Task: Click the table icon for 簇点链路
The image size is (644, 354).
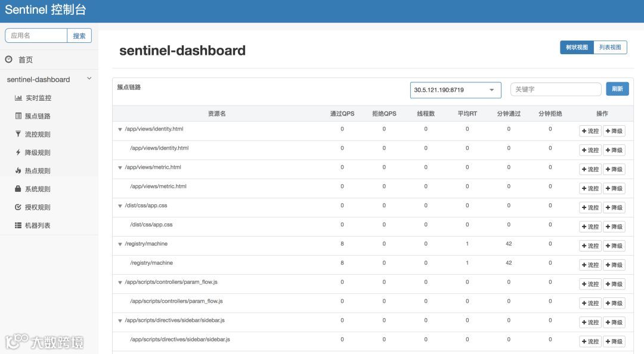Action: click(18, 116)
